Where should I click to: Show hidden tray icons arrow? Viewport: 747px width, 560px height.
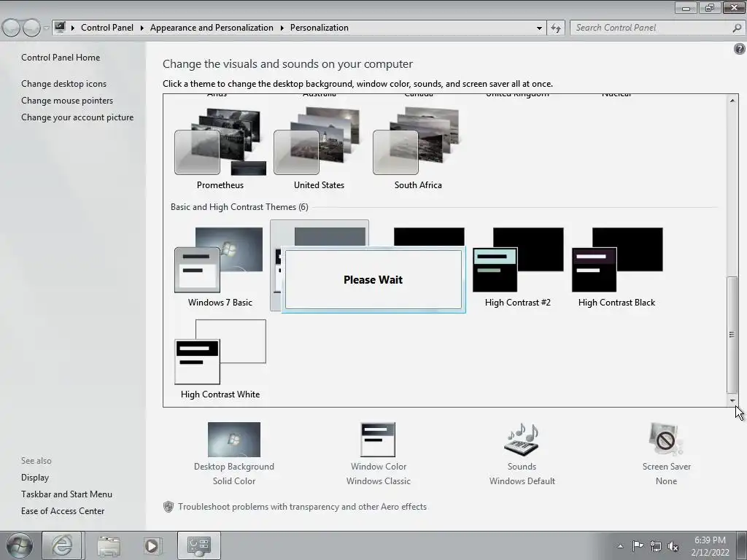(x=620, y=545)
